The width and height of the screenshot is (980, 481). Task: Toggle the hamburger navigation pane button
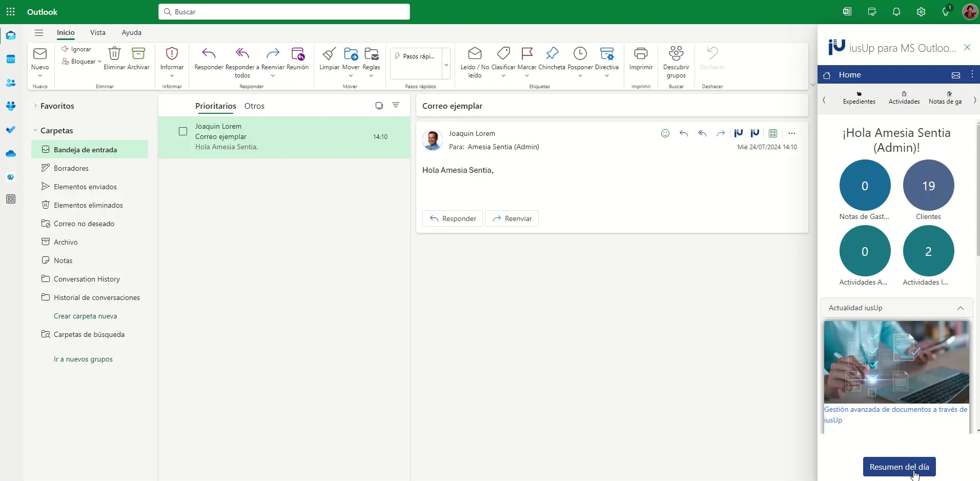pos(39,33)
